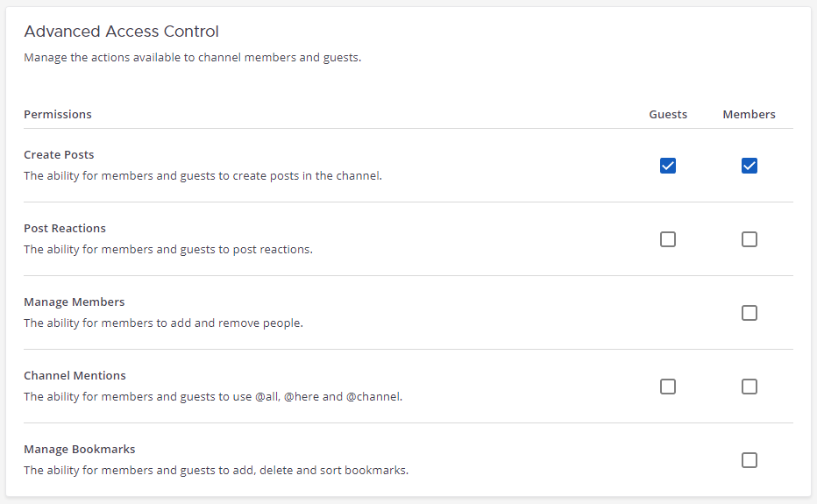Enable Post Reactions for Members

click(x=750, y=239)
